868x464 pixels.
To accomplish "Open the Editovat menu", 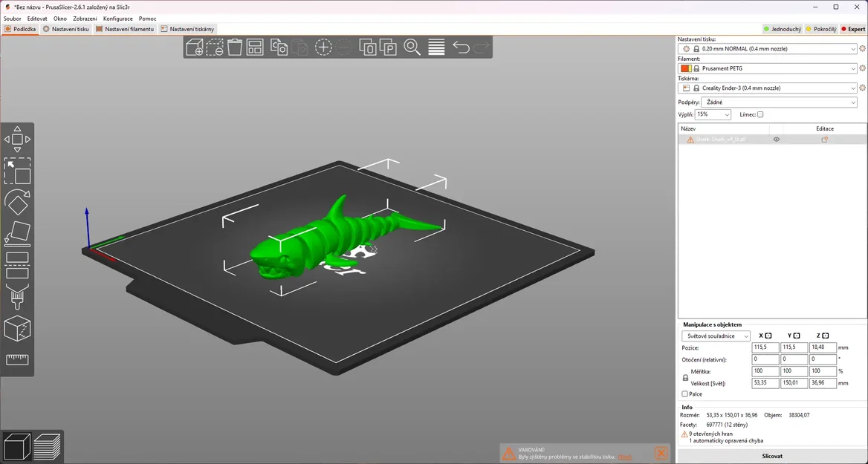I will [x=37, y=19].
